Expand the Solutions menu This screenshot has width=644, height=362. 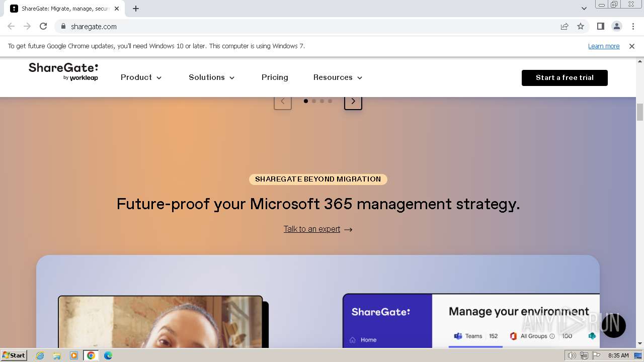pyautogui.click(x=212, y=77)
